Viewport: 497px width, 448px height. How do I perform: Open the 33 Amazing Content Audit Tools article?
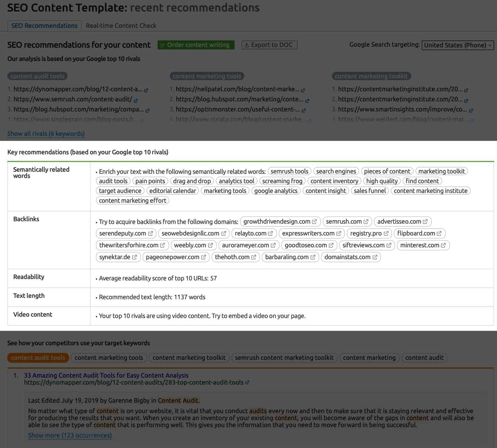pyautogui.click(x=106, y=376)
